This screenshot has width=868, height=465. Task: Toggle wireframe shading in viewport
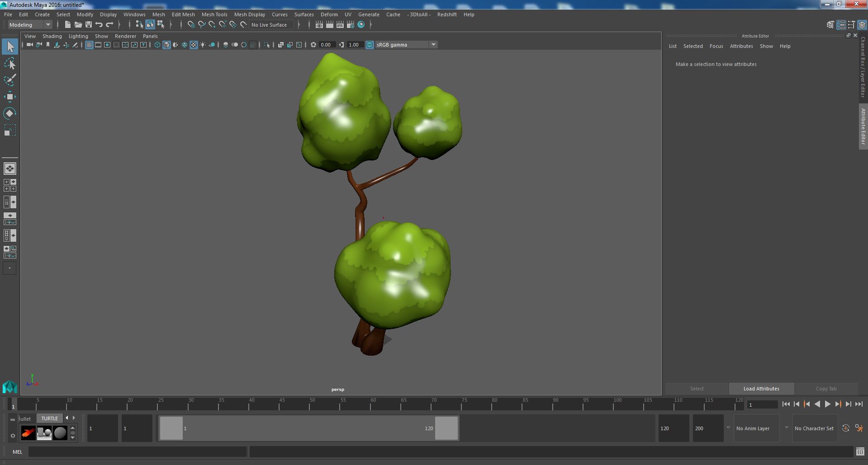[157, 45]
